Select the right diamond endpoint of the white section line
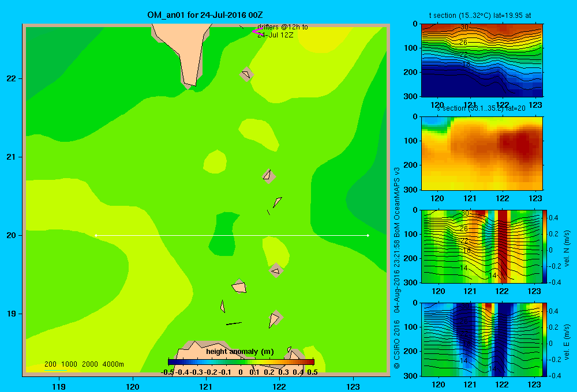This screenshot has width=577, height=392. (x=368, y=235)
